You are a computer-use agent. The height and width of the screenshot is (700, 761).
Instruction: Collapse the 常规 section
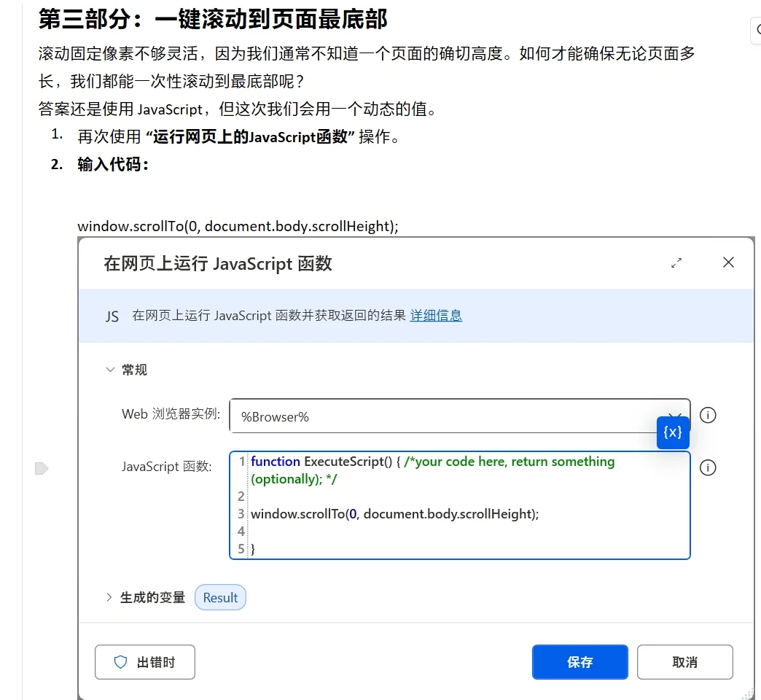[x=111, y=370]
